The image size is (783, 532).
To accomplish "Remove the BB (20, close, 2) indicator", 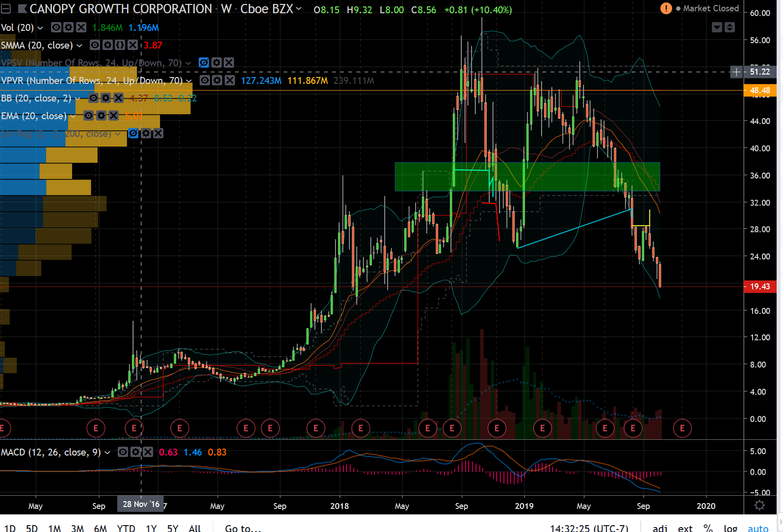I will point(118,98).
